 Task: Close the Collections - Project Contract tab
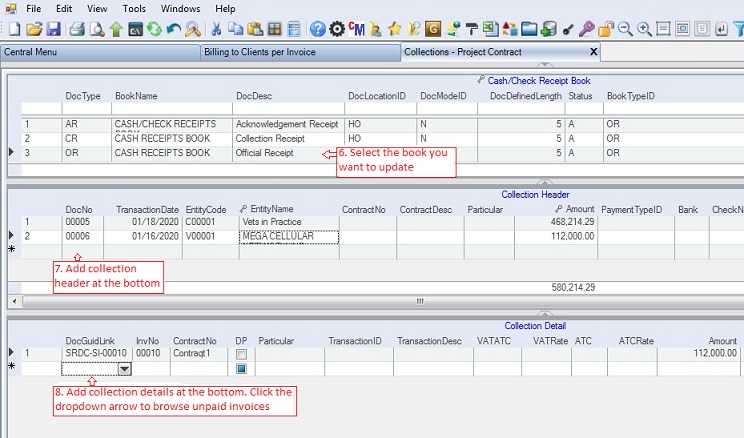tap(594, 51)
